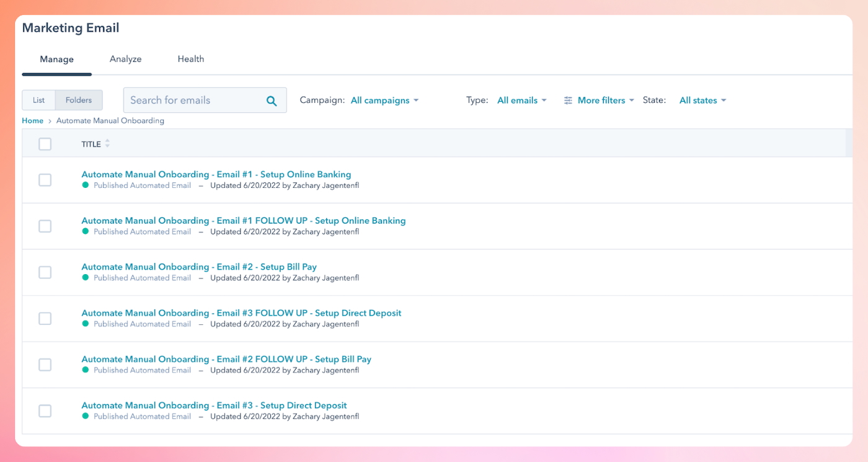Viewport: 868px width, 462px height.
Task: Switch to the Analyze tab
Action: tap(126, 59)
